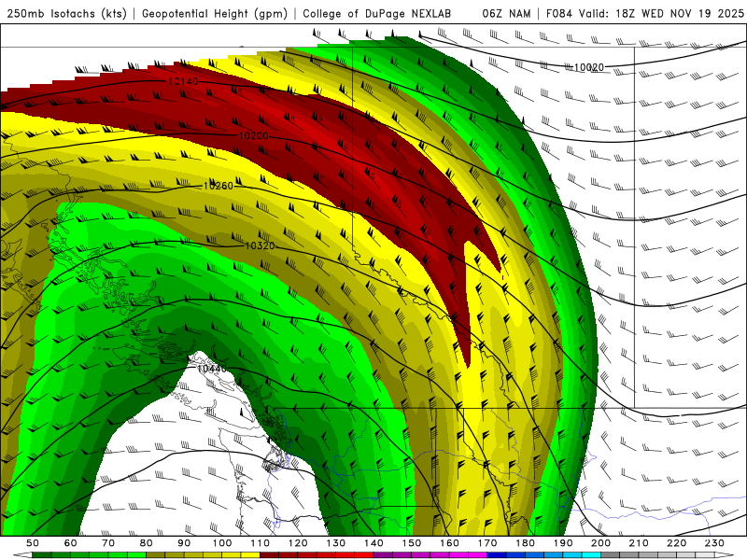
Task: Click the 60 knots color bar label
Action: point(71,543)
